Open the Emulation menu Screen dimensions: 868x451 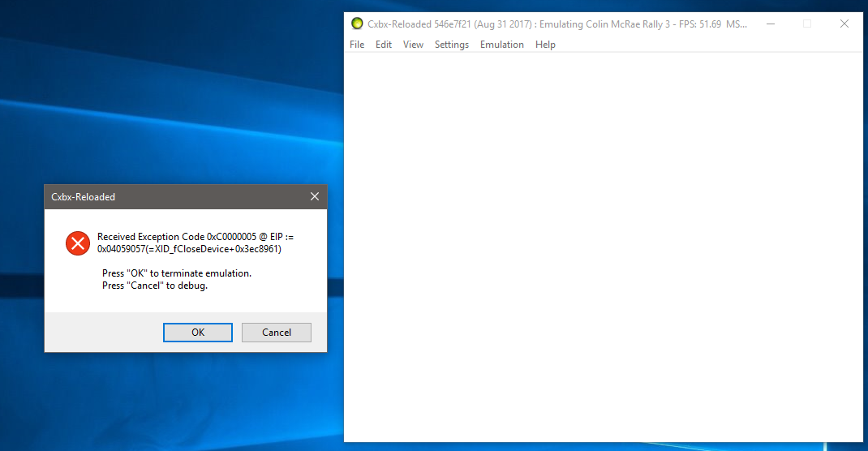tap(502, 45)
